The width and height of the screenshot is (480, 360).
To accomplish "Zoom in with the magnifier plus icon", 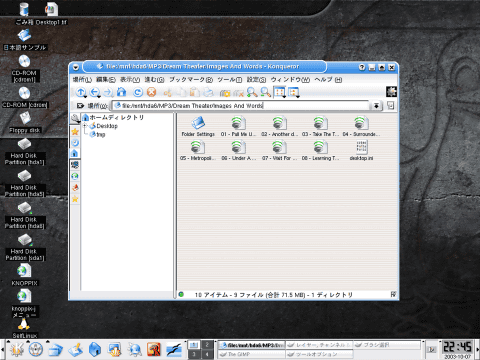I will 252,92.
